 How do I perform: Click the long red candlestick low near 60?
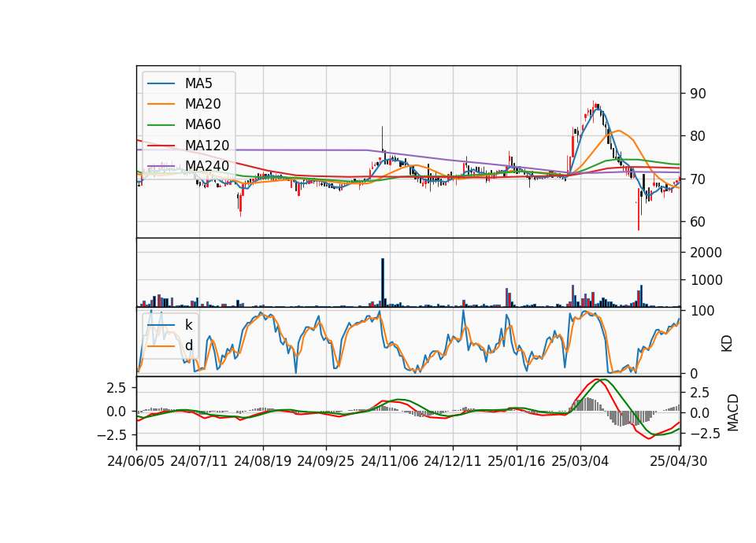click(x=639, y=210)
